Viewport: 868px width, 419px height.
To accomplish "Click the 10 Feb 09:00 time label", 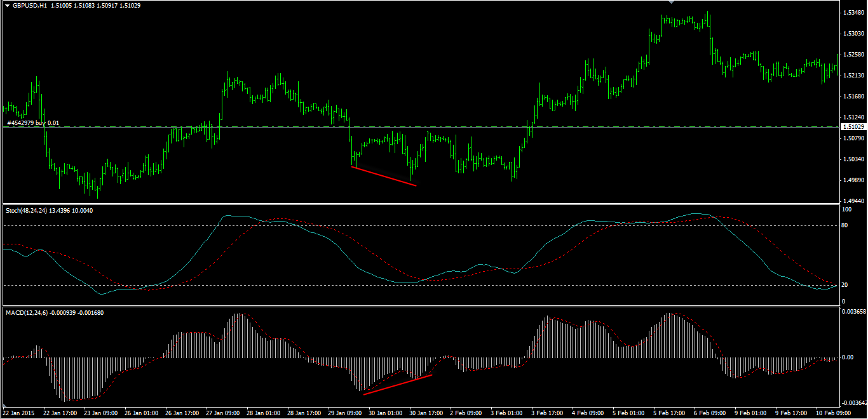I will (833, 413).
